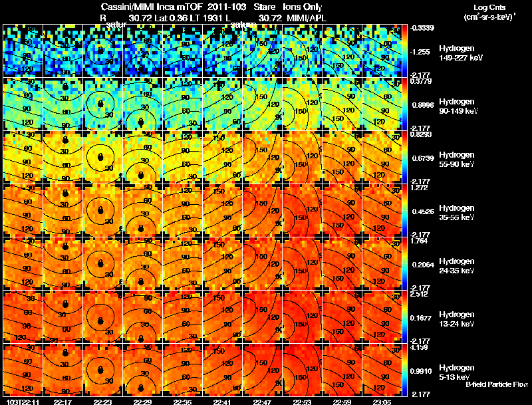The height and width of the screenshot is (405, 532).
Task: Click the Hydrogen 24-35 keV color bar
Action: tap(404, 264)
